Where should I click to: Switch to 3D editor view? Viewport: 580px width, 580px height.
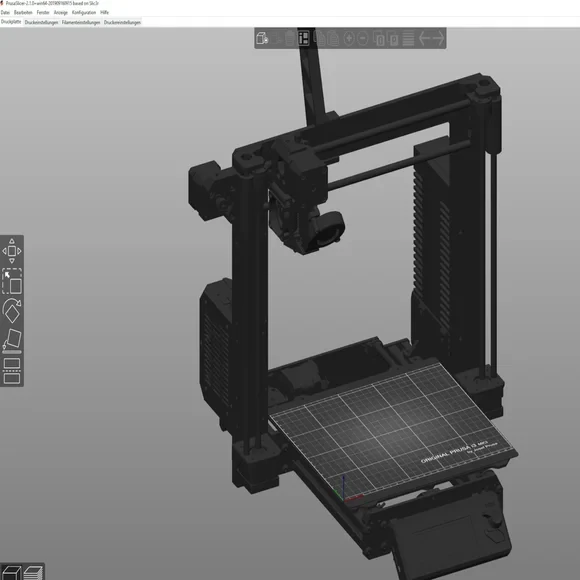11,572
